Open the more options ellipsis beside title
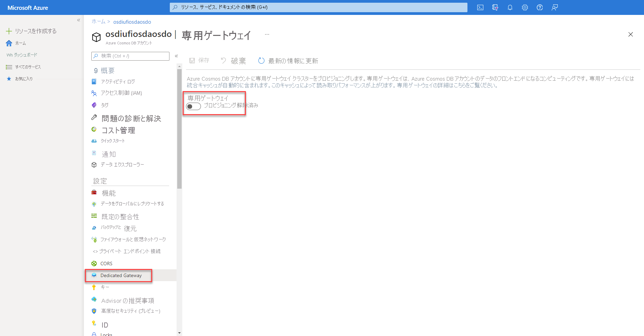The width and height of the screenshot is (644, 336). pos(267,34)
